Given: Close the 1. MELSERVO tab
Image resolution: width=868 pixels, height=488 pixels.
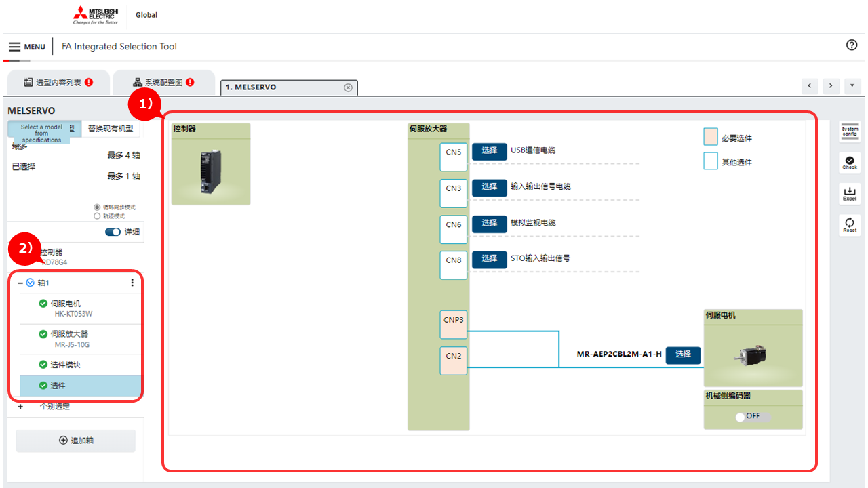Looking at the screenshot, I should click(348, 87).
